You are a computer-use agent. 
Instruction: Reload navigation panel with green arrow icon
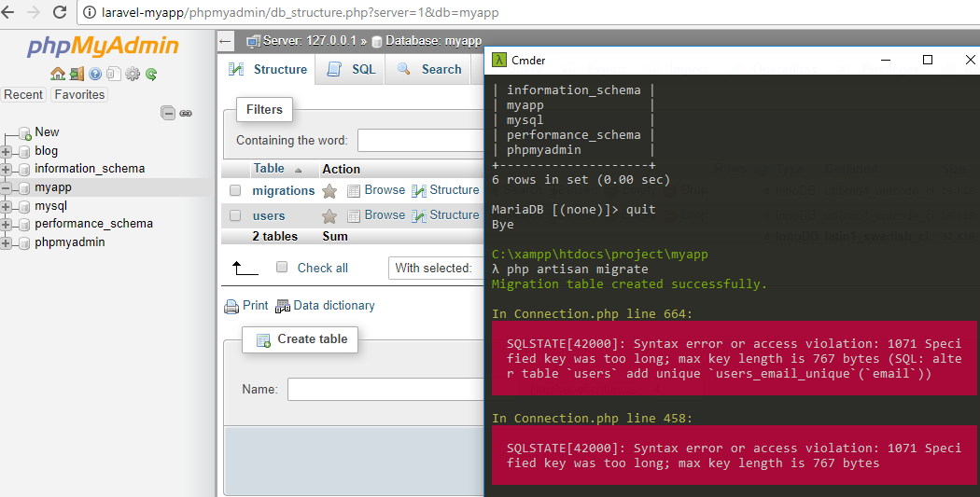150,75
